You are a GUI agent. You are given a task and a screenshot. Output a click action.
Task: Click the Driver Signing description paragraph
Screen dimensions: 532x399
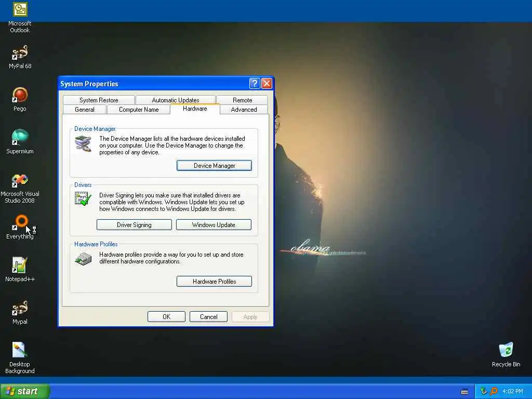tap(171, 202)
